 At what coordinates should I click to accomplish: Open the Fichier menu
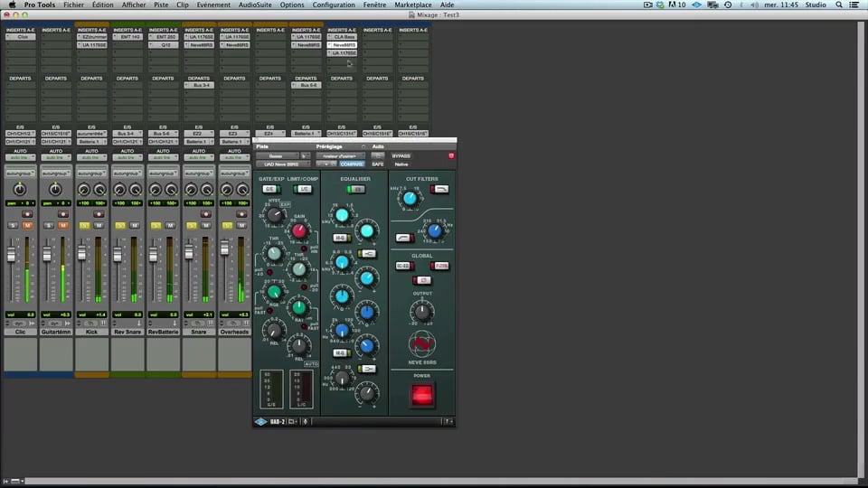coord(73,5)
